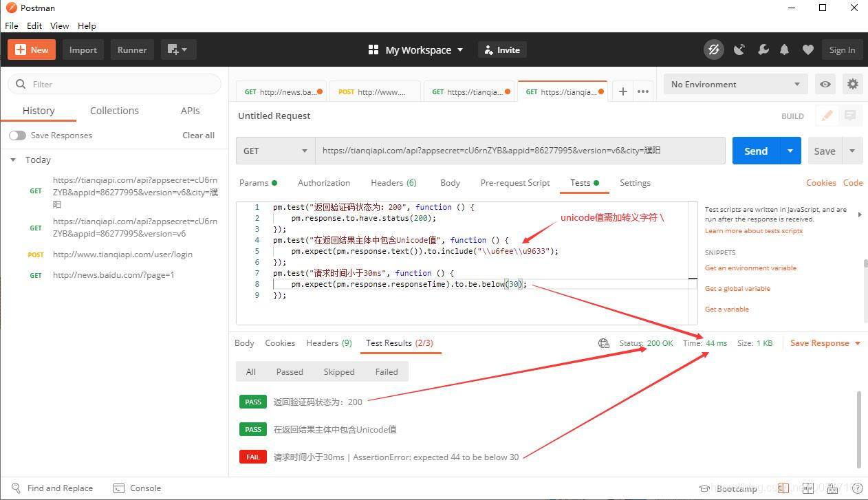Screen dimensions: 868x500
Task: Expand the snippets panel side arrow
Action: 860,215
